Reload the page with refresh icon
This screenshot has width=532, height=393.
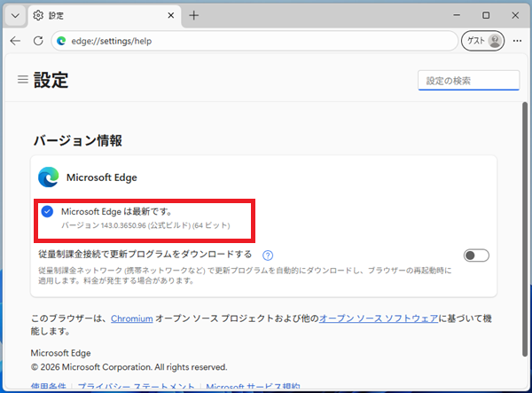(38, 41)
